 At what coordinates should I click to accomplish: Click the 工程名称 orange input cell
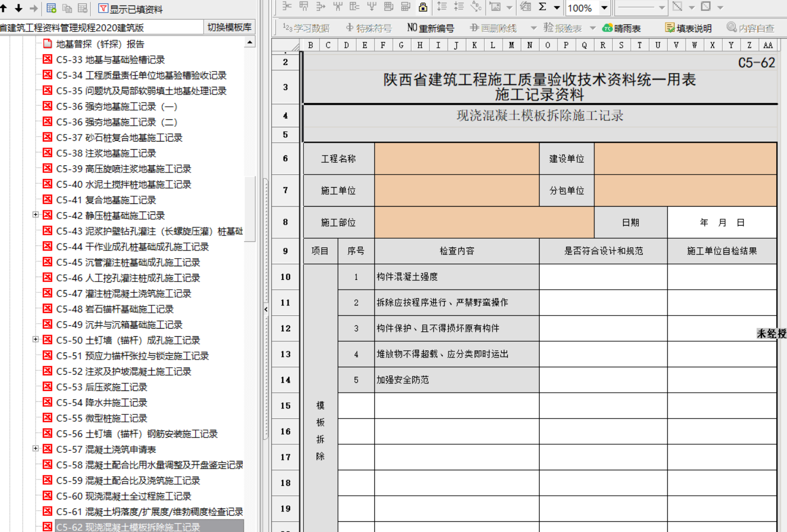[x=456, y=159]
